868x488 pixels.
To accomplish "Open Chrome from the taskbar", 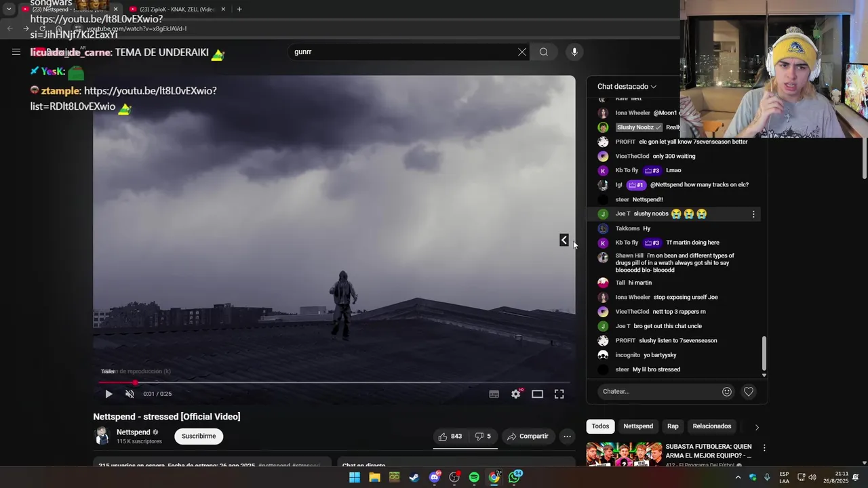I will [494, 477].
